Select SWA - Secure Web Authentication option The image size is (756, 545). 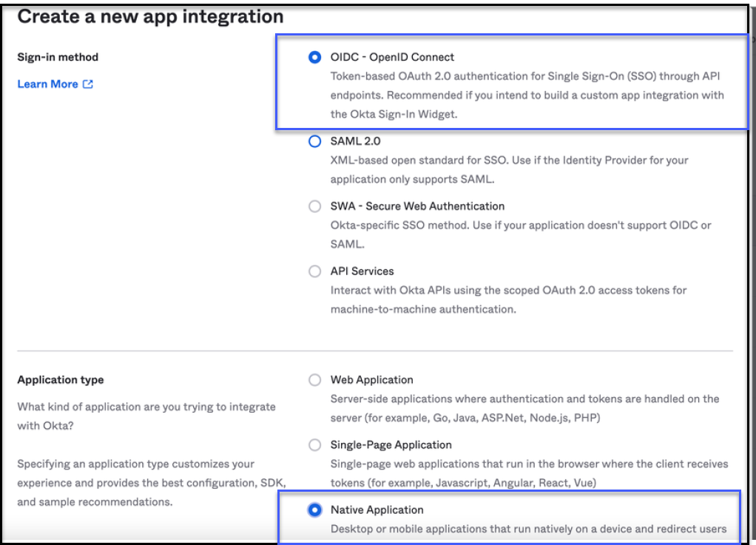[315, 206]
